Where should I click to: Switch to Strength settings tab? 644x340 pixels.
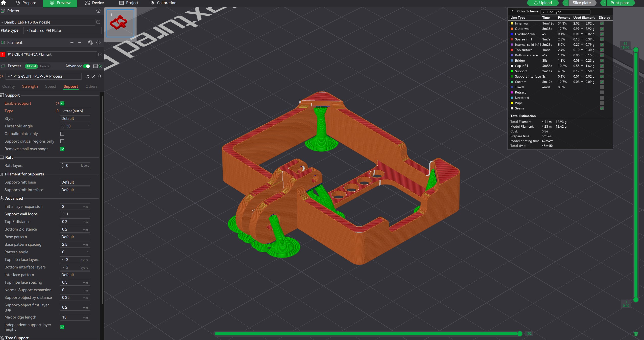pos(30,86)
